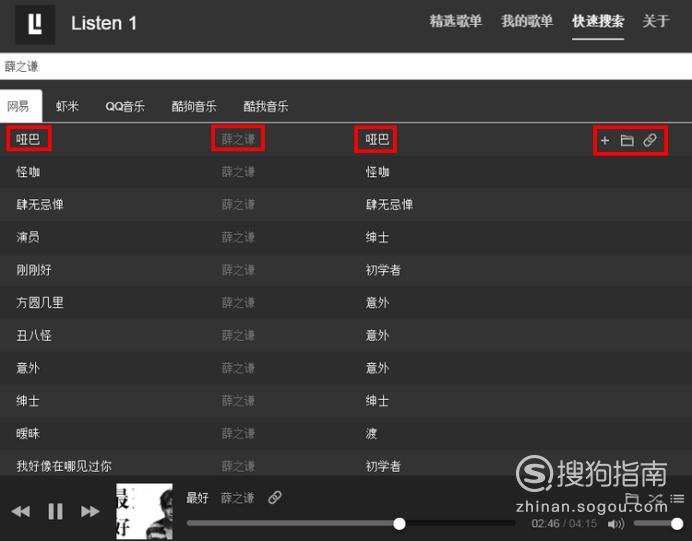Open 我的歌单 in top navigation

pyautogui.click(x=527, y=21)
